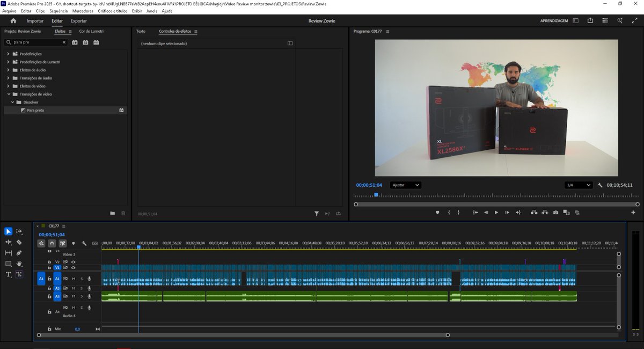This screenshot has width=644, height=349.
Task: Filter by 32-bit Color effects icon
Action: (85, 42)
